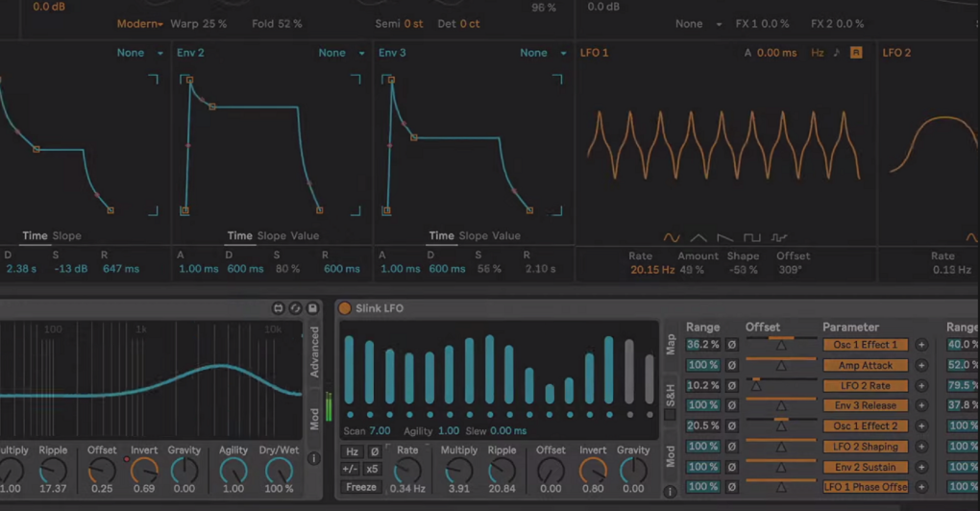
Task: Click the 36.2 % range field
Action: pyautogui.click(x=703, y=345)
